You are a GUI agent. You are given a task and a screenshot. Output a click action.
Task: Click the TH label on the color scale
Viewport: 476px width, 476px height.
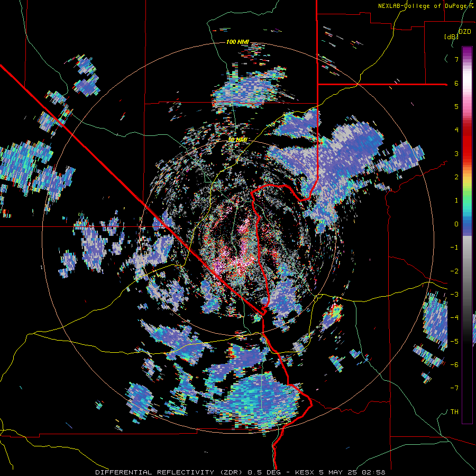pyautogui.click(x=454, y=412)
